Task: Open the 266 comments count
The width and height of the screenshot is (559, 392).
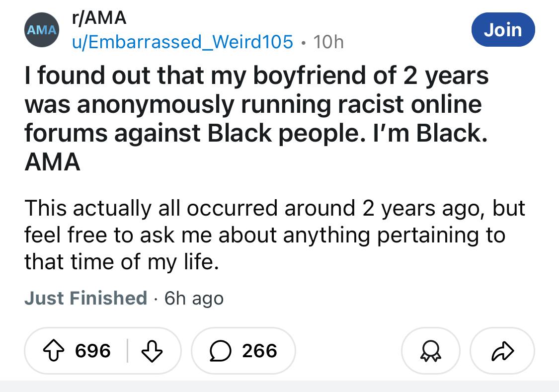Action: 259,351
